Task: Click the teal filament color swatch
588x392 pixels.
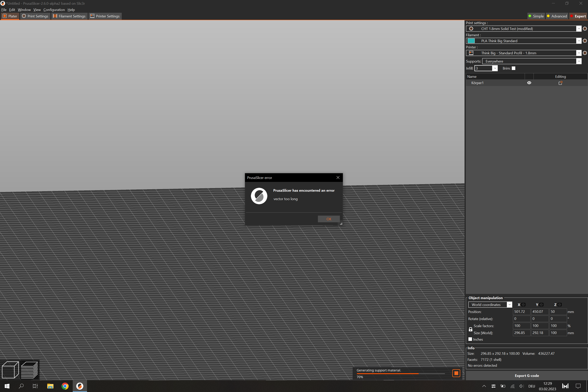Action: [471, 41]
